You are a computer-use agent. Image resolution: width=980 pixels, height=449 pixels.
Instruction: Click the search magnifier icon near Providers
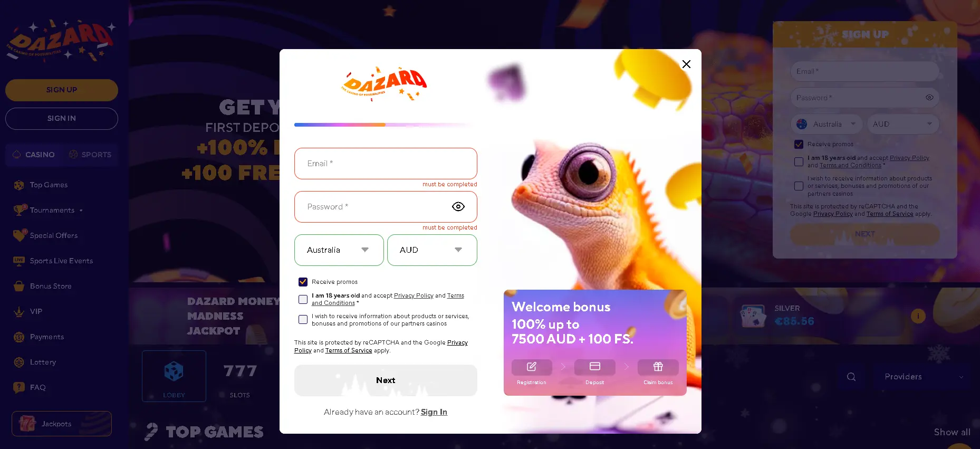coord(851,377)
